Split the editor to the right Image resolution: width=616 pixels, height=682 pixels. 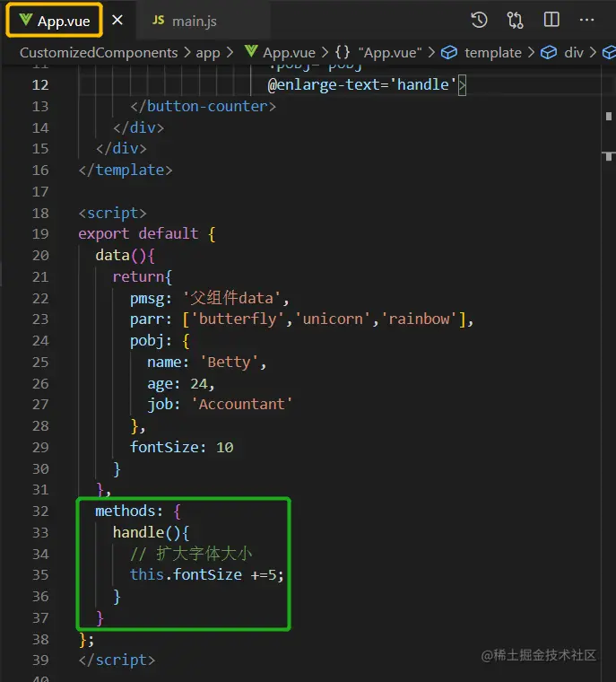(551, 20)
